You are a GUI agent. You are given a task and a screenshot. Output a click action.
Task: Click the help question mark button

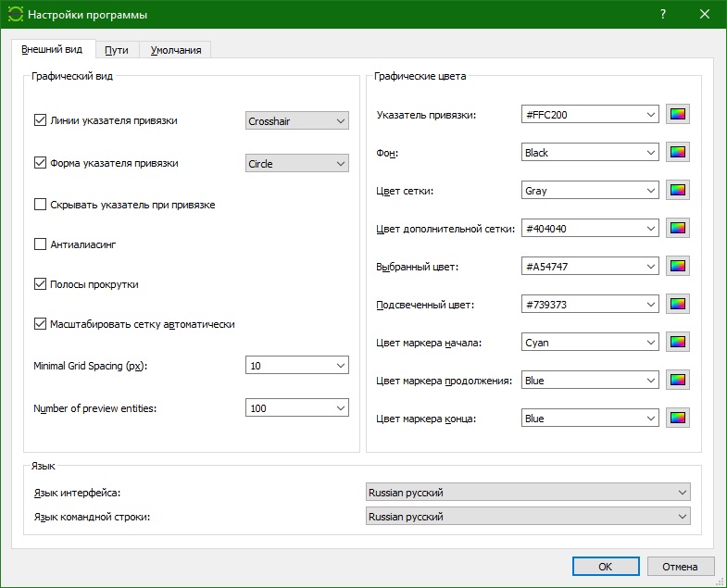[663, 15]
